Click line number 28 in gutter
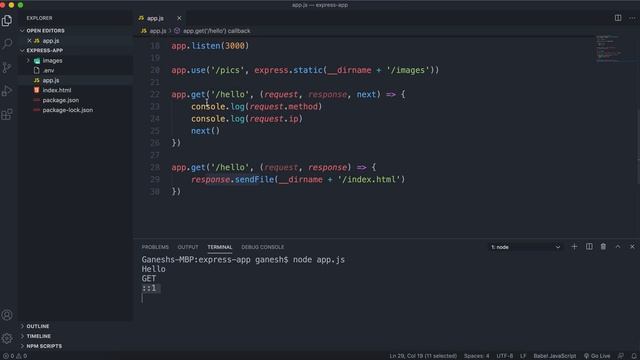Screen dimensions: 640x360 [x=155, y=167]
